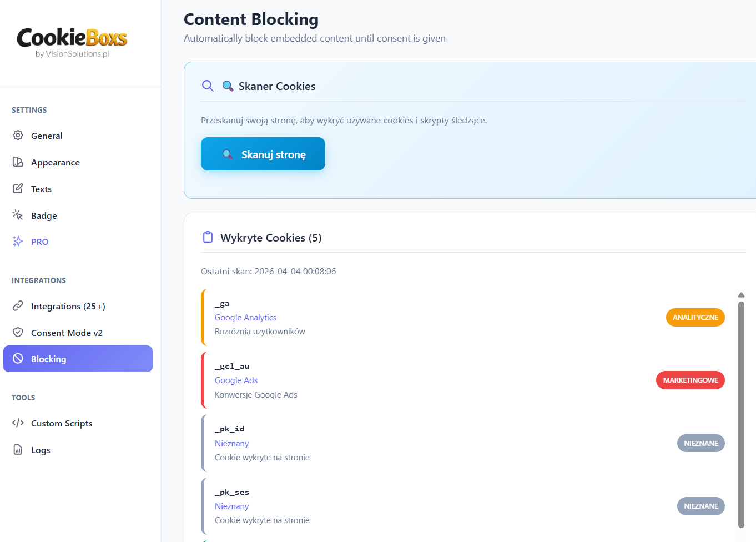Click the General settings gear icon
The width and height of the screenshot is (756, 542).
tap(18, 135)
